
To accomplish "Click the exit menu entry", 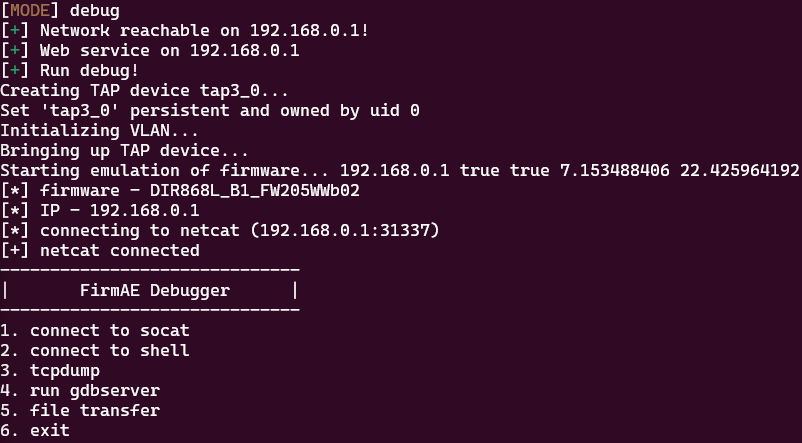I will [35, 430].
